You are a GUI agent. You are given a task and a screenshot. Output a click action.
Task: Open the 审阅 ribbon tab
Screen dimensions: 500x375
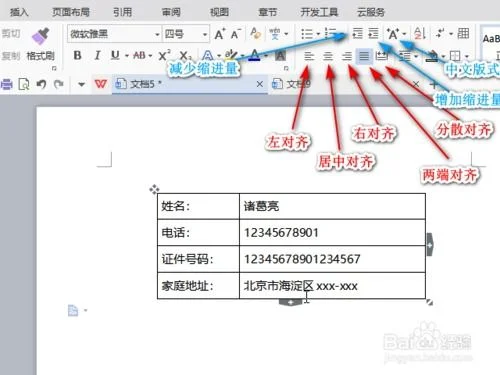[171, 12]
